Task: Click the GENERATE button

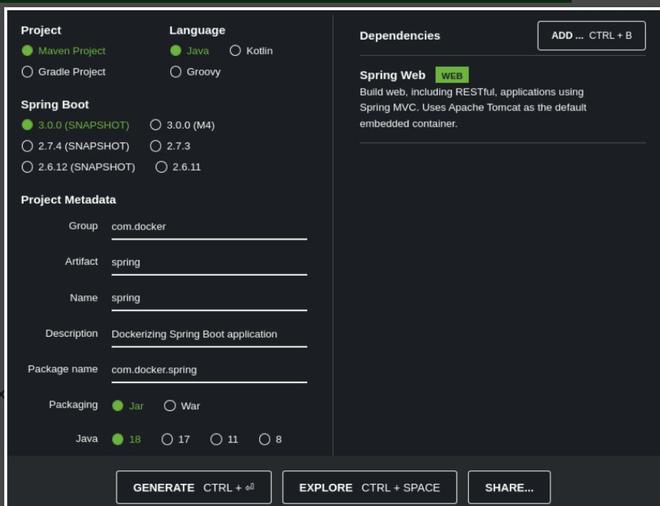Action: [x=194, y=487]
